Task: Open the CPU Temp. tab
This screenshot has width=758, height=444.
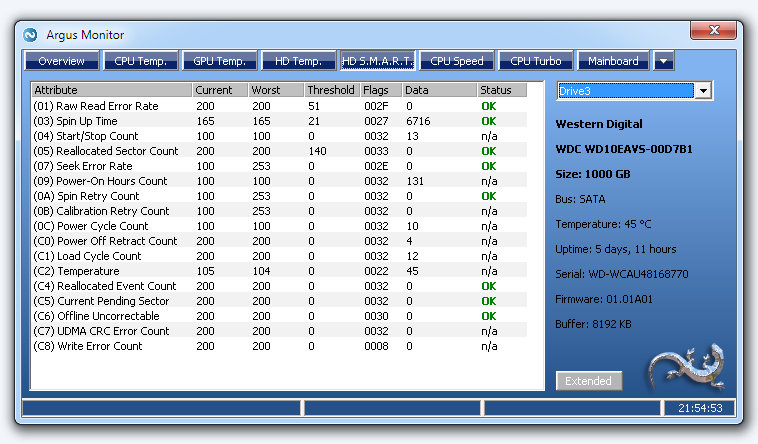Action: click(x=141, y=61)
